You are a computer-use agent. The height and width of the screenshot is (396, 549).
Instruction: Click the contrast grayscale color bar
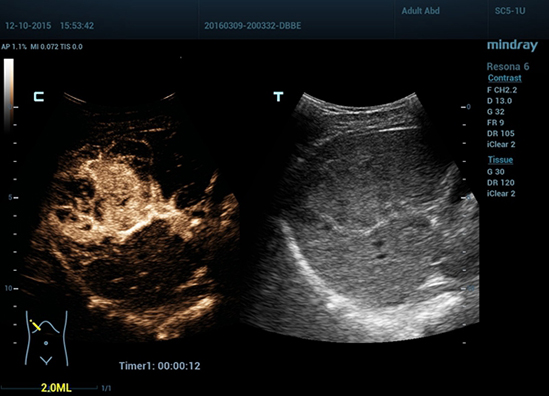point(9,95)
